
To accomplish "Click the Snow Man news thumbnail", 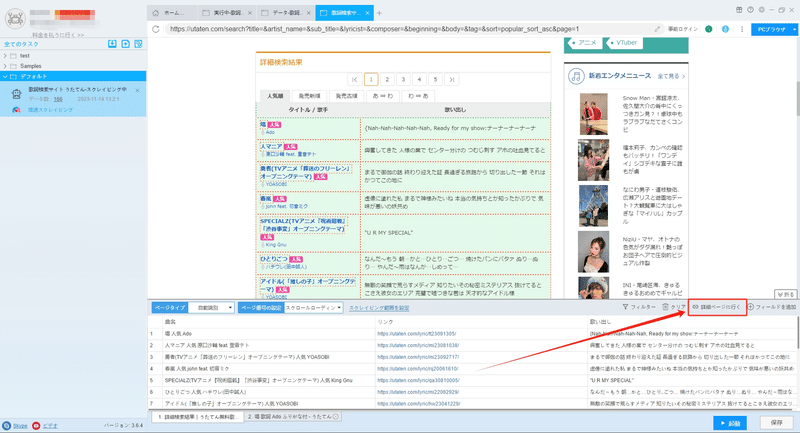I will click(x=593, y=114).
